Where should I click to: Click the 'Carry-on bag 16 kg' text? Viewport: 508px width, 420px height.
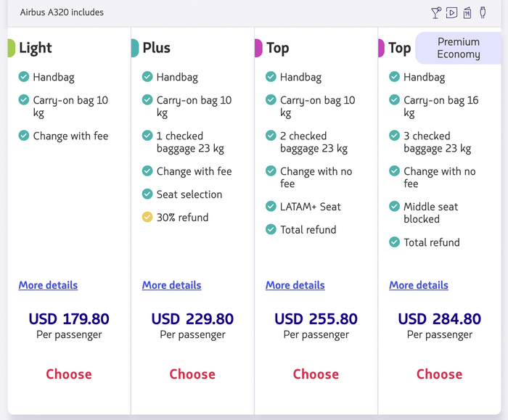[x=441, y=107]
